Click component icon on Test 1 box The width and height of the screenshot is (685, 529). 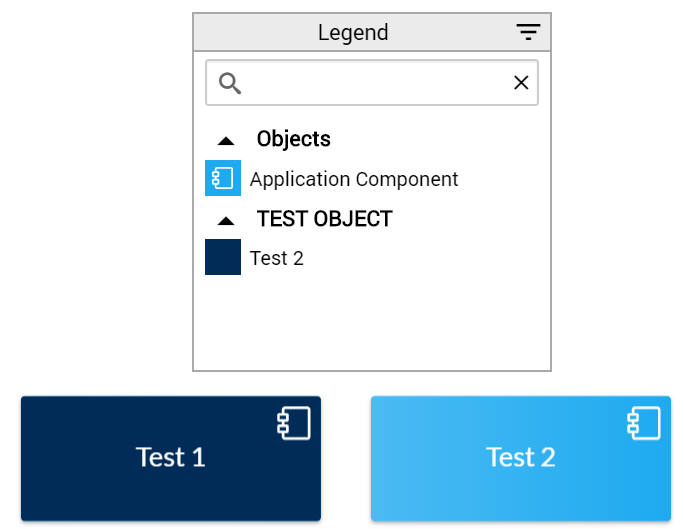[294, 423]
